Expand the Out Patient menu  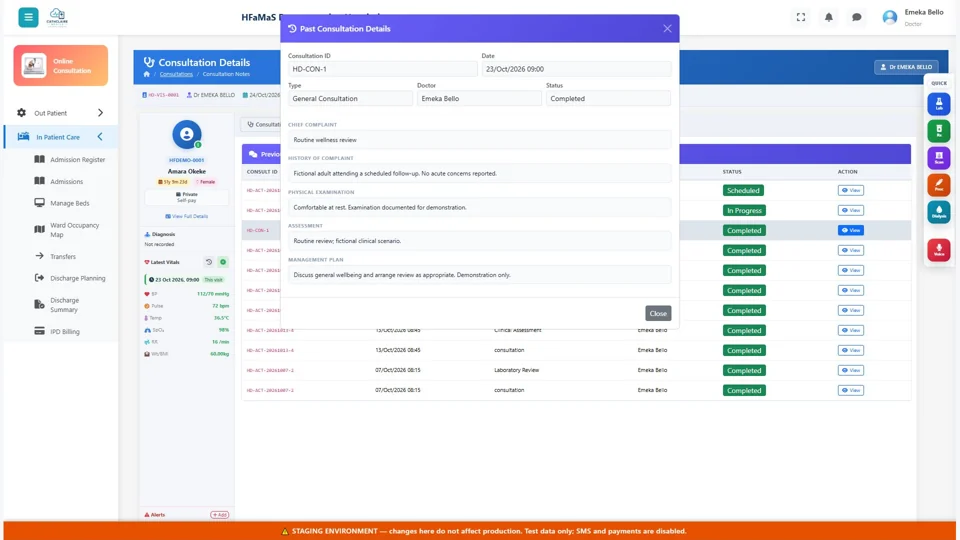(x=61, y=113)
